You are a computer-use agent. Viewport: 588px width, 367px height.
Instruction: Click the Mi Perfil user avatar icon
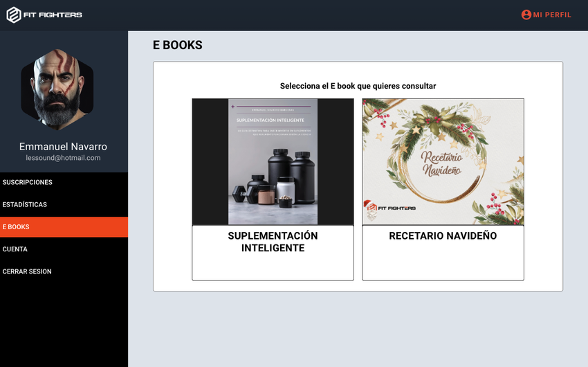pos(526,15)
